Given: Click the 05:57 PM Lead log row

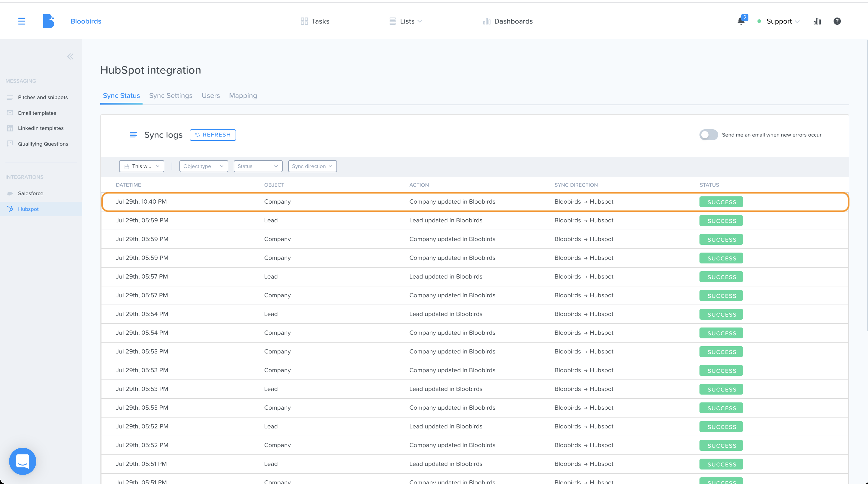Looking at the screenshot, I should pyautogui.click(x=475, y=277).
